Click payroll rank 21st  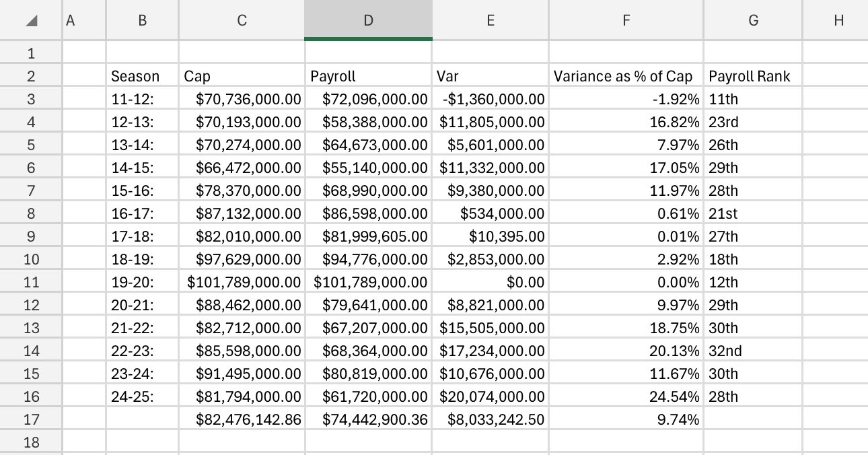tap(753, 213)
